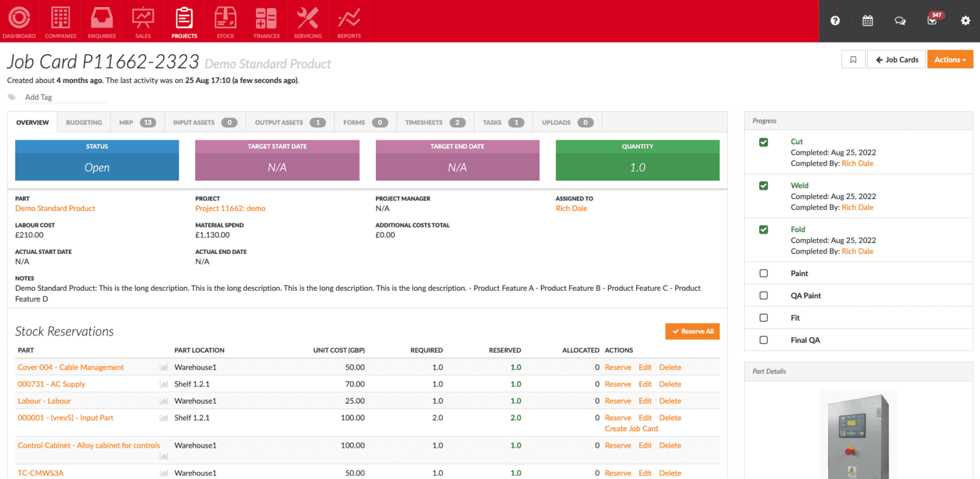Open the Reports module
980x479 pixels.
click(x=348, y=21)
